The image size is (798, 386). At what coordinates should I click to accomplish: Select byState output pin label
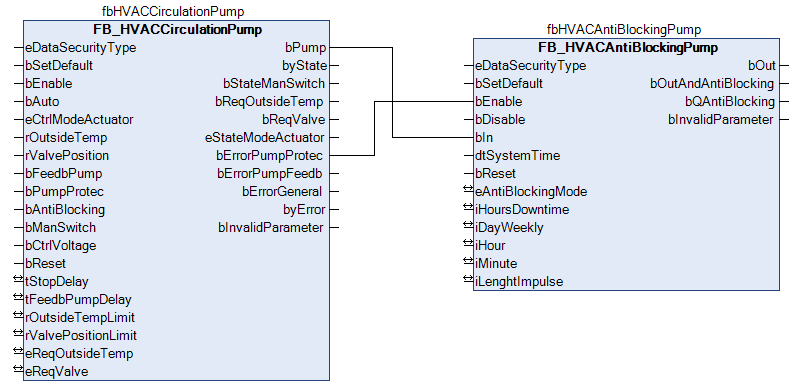tap(304, 66)
